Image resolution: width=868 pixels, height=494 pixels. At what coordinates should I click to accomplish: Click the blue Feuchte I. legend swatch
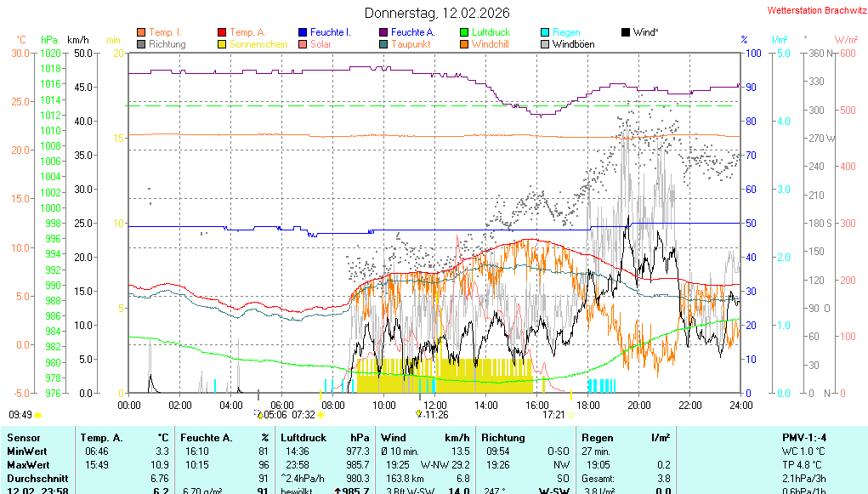point(303,32)
